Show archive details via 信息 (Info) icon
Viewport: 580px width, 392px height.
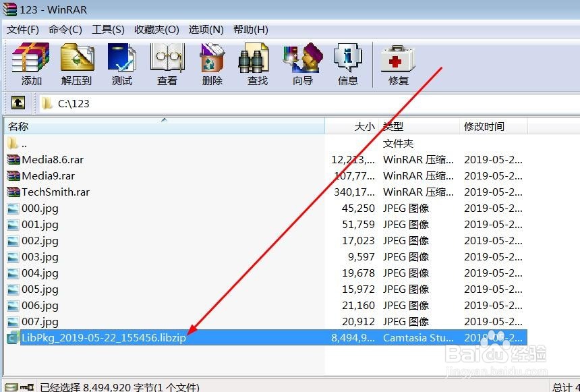tap(347, 63)
